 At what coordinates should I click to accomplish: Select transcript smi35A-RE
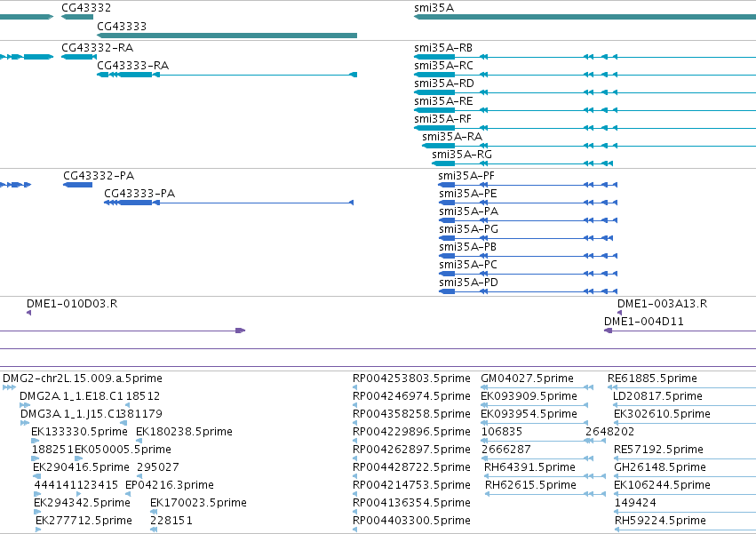[x=443, y=101]
